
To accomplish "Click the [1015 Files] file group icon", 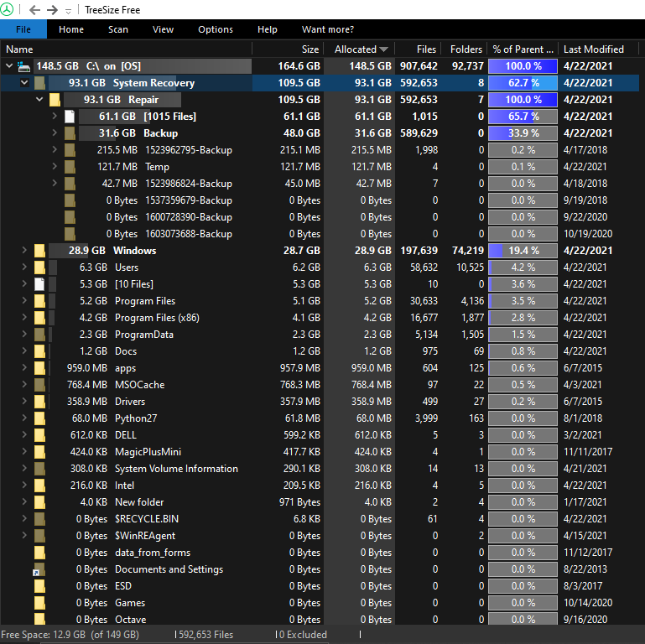I will (70, 117).
